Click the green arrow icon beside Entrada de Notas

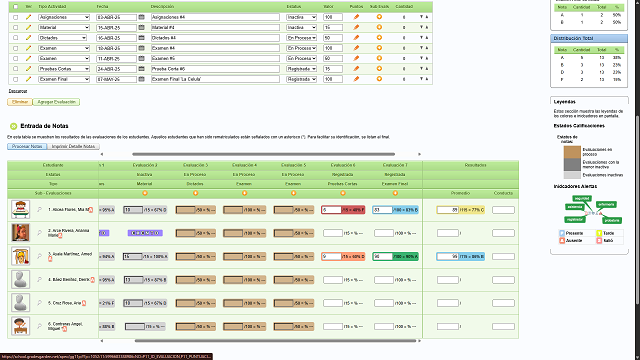(13, 126)
